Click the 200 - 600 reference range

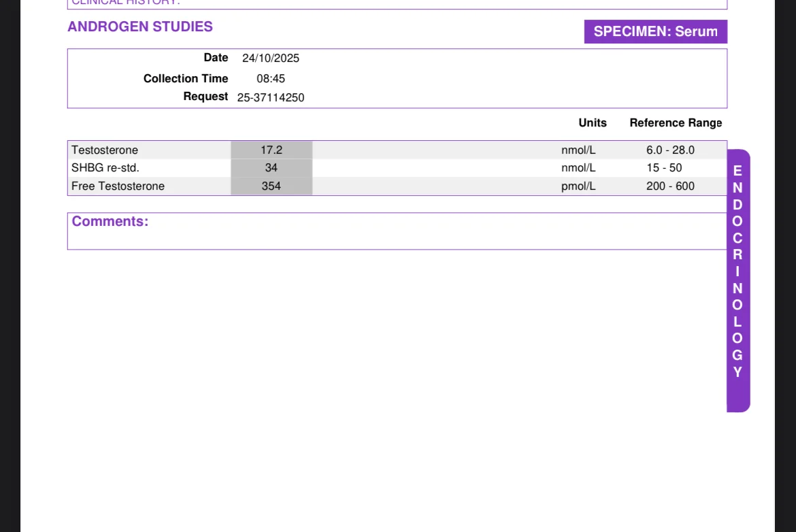pos(670,186)
